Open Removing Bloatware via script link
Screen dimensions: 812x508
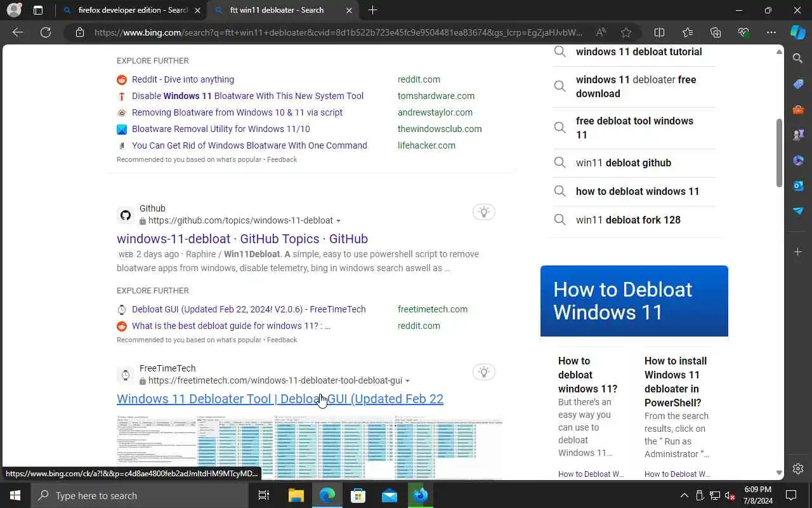point(237,112)
